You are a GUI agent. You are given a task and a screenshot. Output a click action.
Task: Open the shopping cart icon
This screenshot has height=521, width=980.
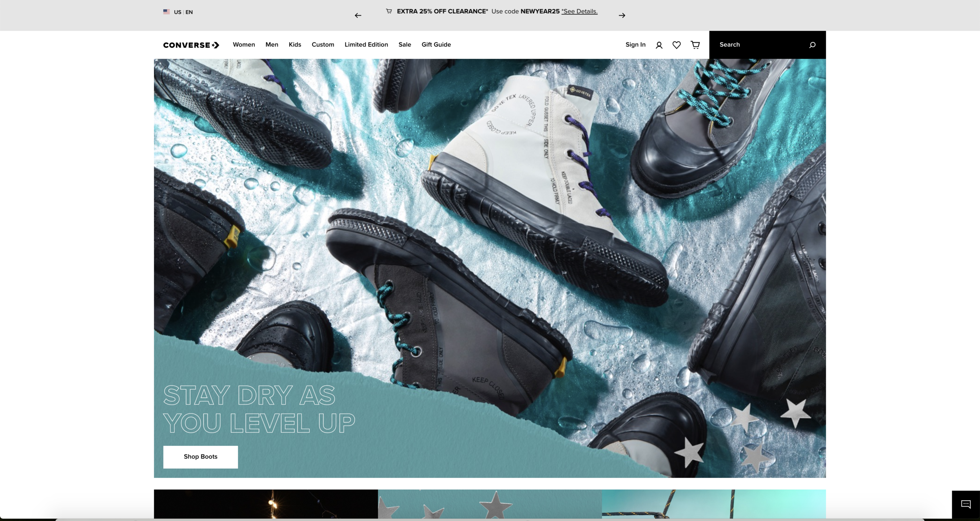(x=695, y=45)
